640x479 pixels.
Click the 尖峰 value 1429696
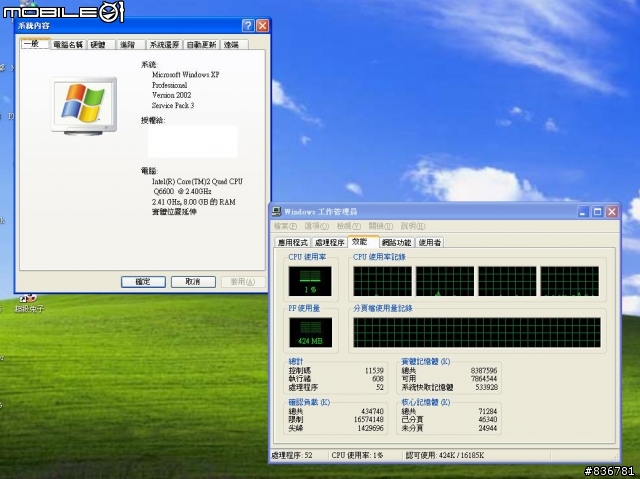371,428
